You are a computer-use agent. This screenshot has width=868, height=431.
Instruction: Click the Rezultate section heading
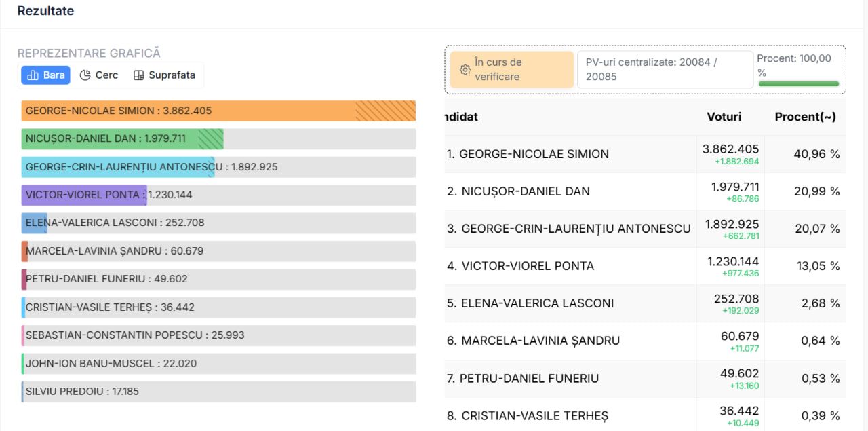point(45,11)
